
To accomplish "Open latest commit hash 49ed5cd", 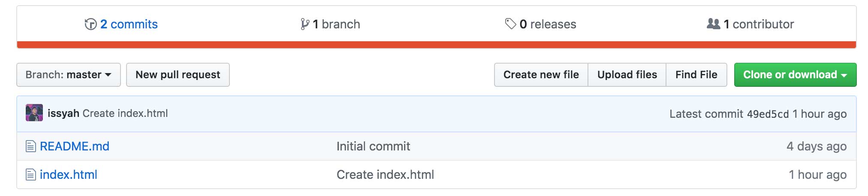I will click(768, 114).
